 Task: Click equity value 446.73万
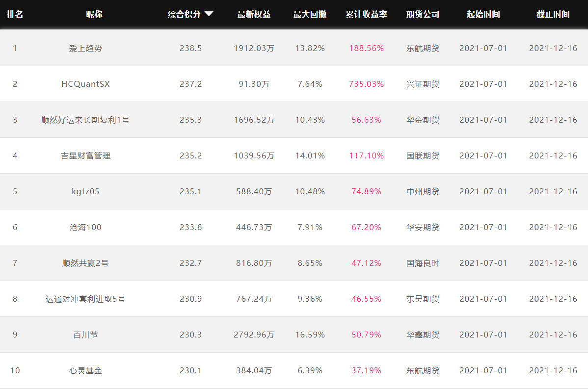tap(254, 227)
